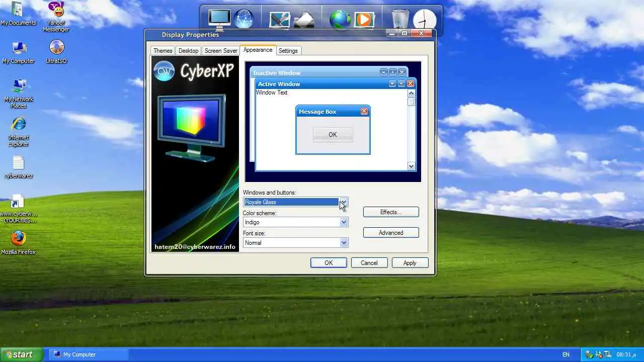Click preview scrollbar up arrow
This screenshot has width=644, height=362.
411,93
